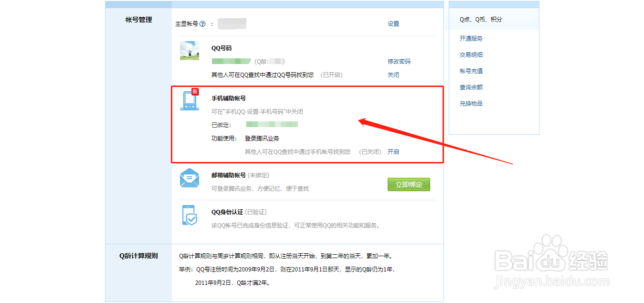Click 设置 link for 主显帐号
The width and height of the screenshot is (644, 303).
point(393,24)
